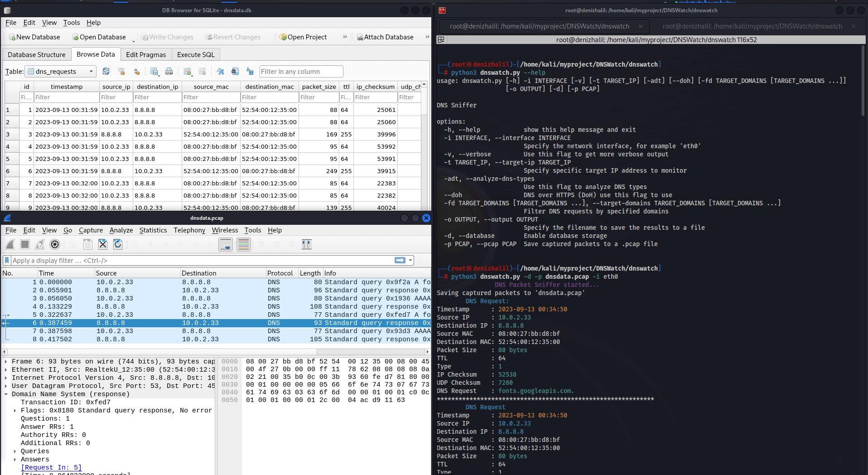This screenshot has height=475, width=868.
Task: Click the New Database button
Action: tap(34, 37)
